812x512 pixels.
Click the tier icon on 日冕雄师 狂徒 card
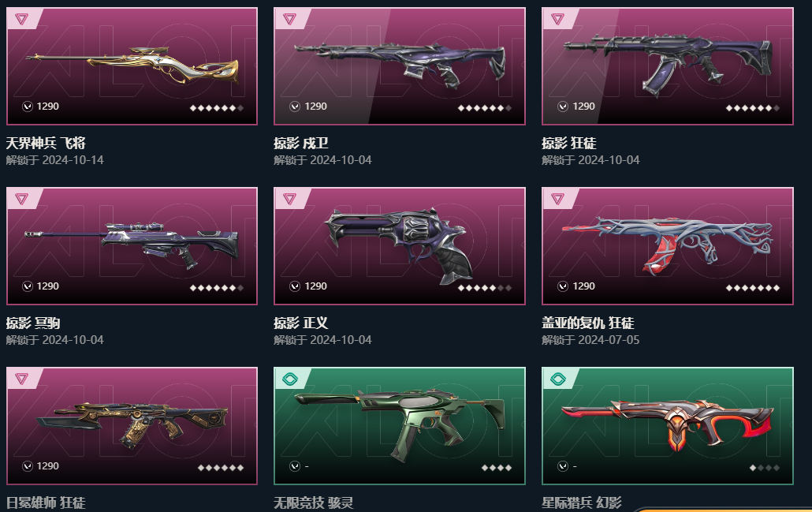point(21,379)
